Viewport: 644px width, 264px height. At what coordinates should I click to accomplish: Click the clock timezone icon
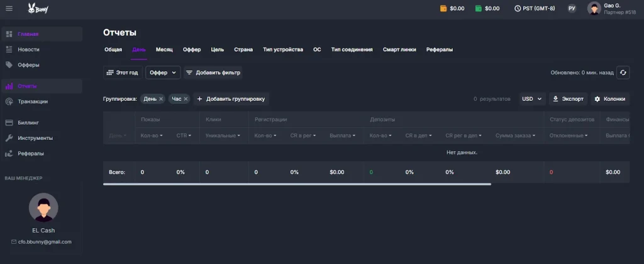[518, 8]
